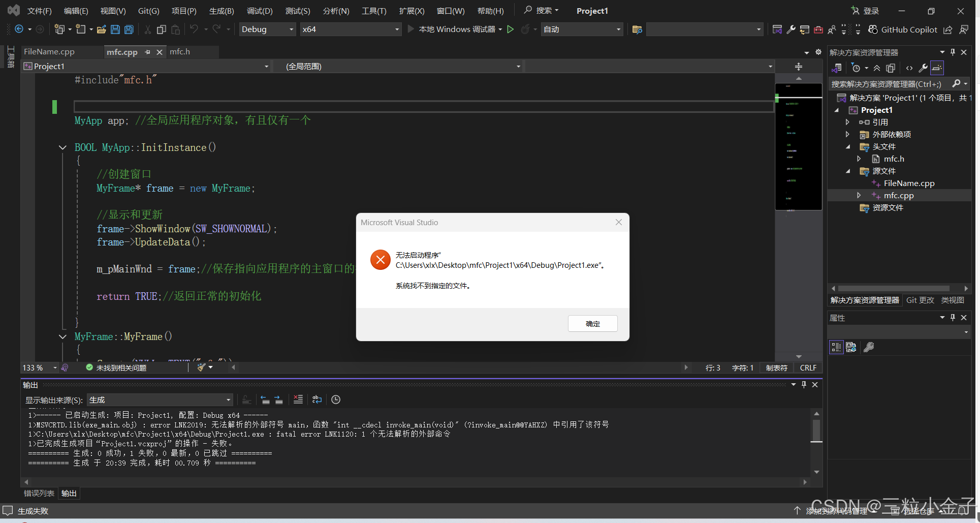
Task: Open the 调试(D) menu
Action: [260, 11]
